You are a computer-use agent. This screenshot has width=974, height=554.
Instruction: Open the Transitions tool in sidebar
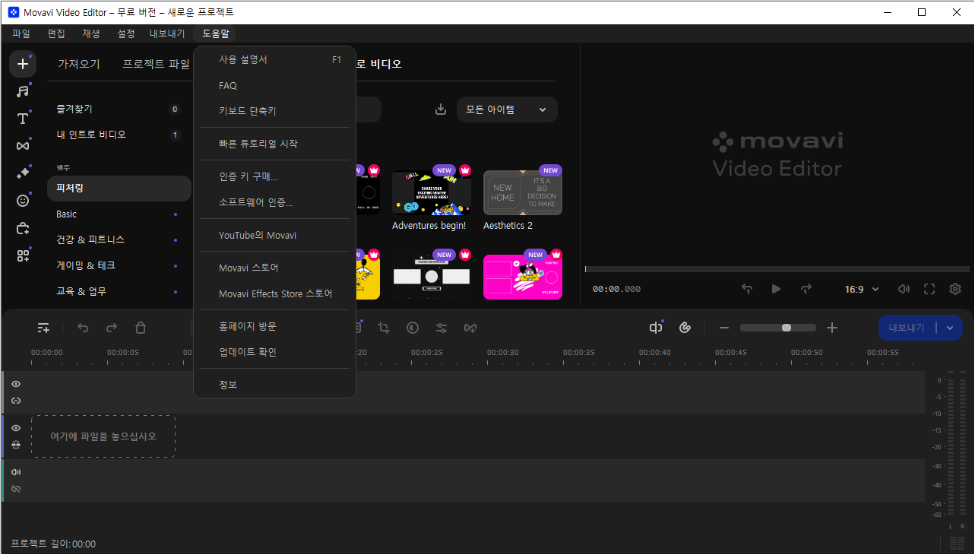[22, 146]
